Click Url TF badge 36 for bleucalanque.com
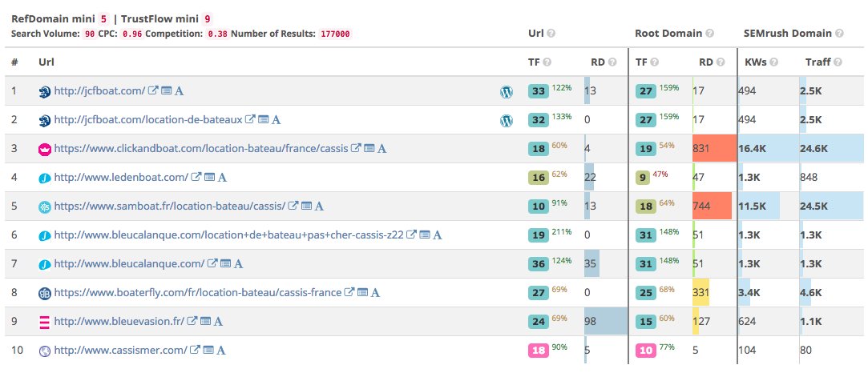 click(538, 263)
